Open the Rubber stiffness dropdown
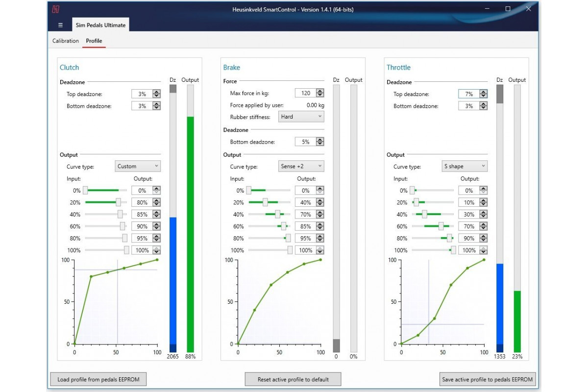This screenshot has height=392, width=588. [301, 117]
